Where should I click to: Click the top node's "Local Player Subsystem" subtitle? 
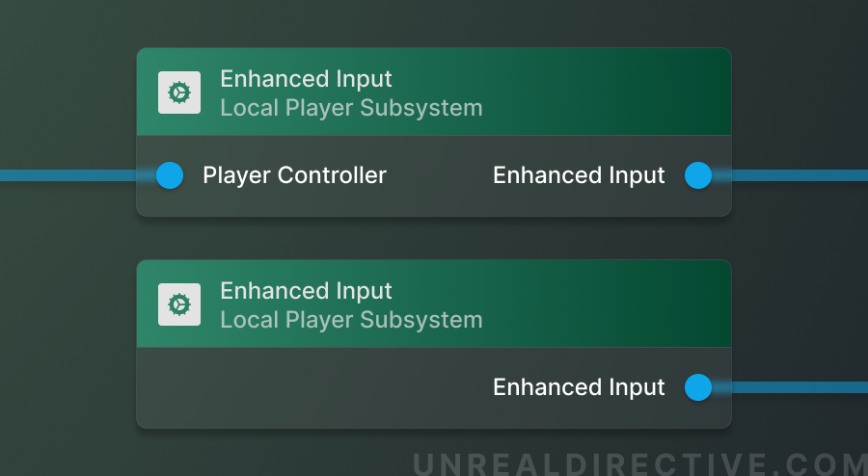351,107
